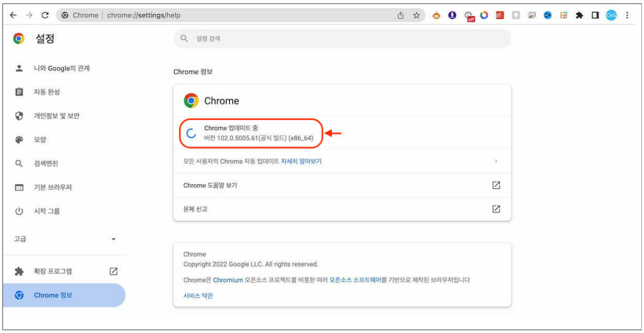Click the magnifier icon in 설정 검색
This screenshot has width=644, height=333.
pos(183,39)
